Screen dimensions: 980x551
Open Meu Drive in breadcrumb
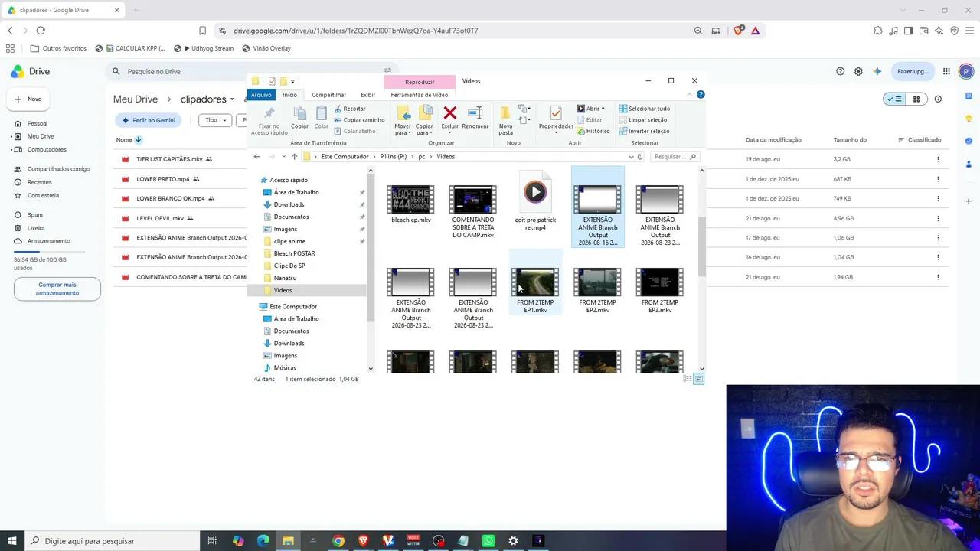click(x=136, y=99)
